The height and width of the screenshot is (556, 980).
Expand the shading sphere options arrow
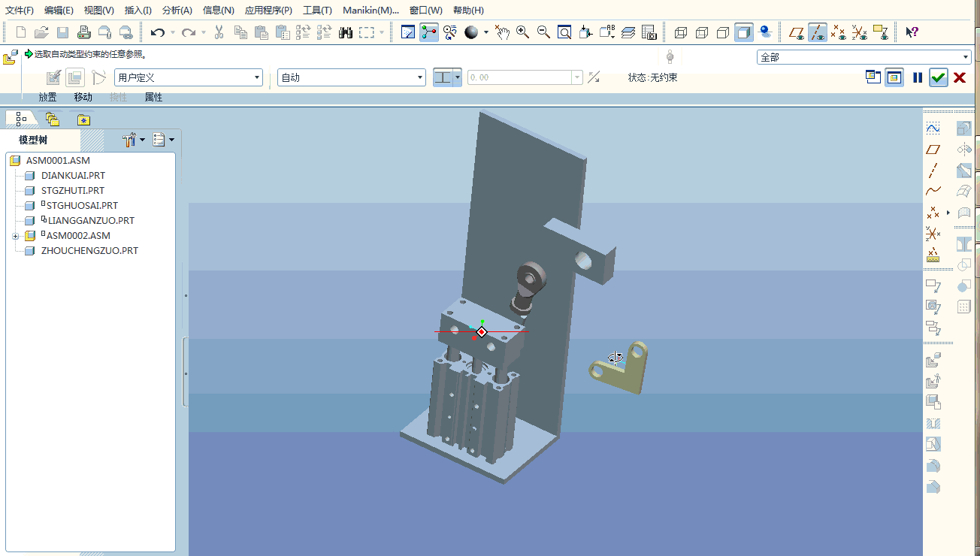tap(486, 32)
